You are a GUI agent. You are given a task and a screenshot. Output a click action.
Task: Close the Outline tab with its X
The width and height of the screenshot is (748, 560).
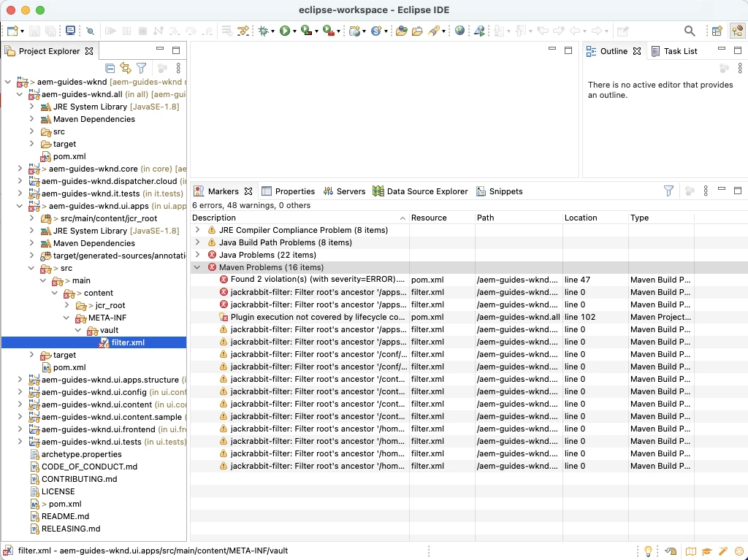click(637, 51)
